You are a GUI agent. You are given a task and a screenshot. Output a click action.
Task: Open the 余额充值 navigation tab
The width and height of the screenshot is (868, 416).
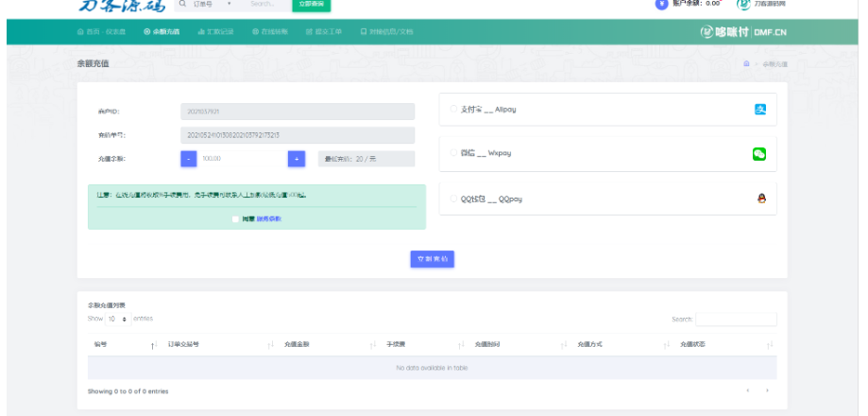pos(162,32)
